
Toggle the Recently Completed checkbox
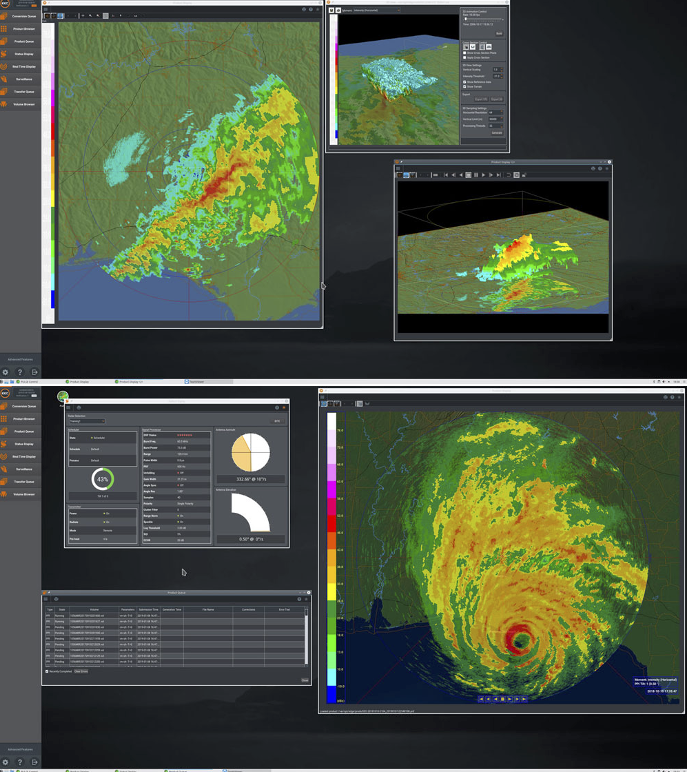48,671
